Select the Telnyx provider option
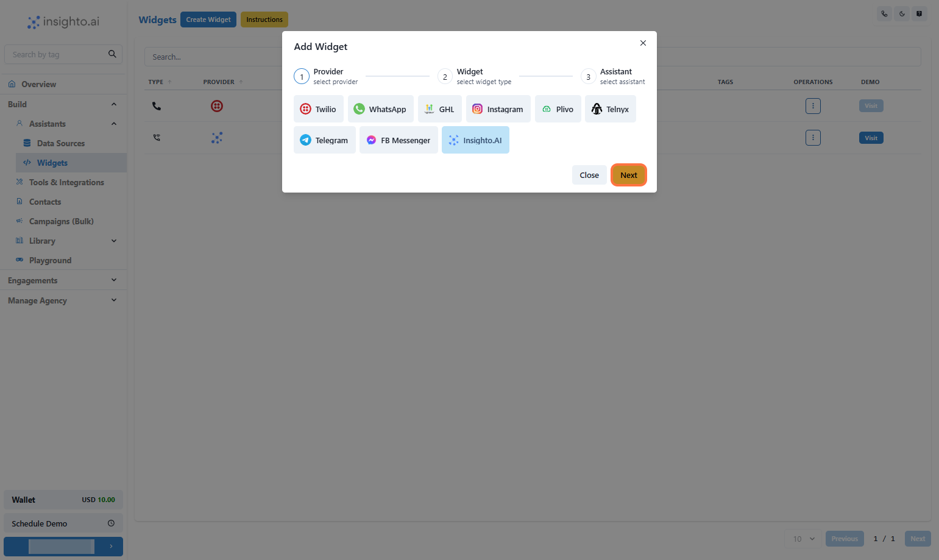 (x=611, y=109)
